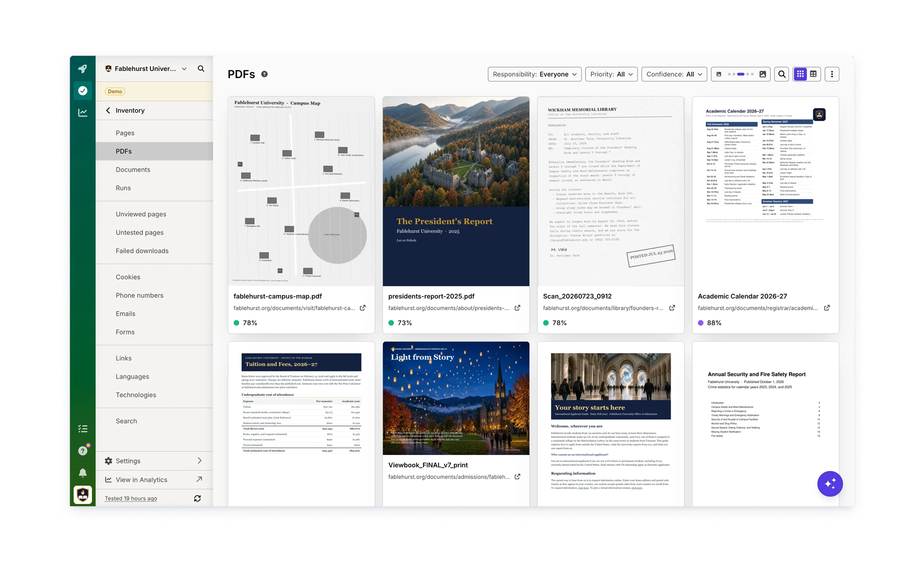Switch to grid card view
The image size is (924, 562).
click(800, 74)
